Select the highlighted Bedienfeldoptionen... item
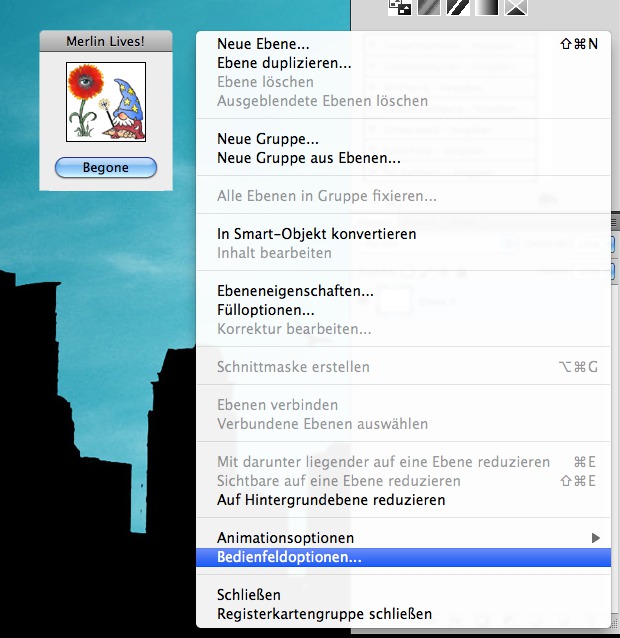This screenshot has height=638, width=620. (403, 557)
